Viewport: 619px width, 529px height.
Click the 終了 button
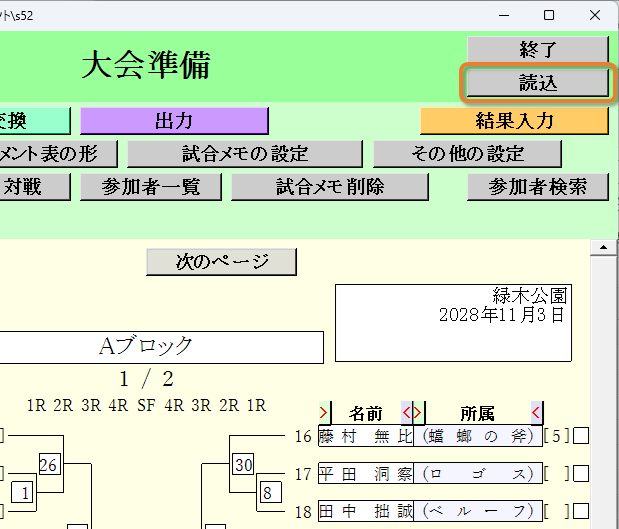click(537, 49)
